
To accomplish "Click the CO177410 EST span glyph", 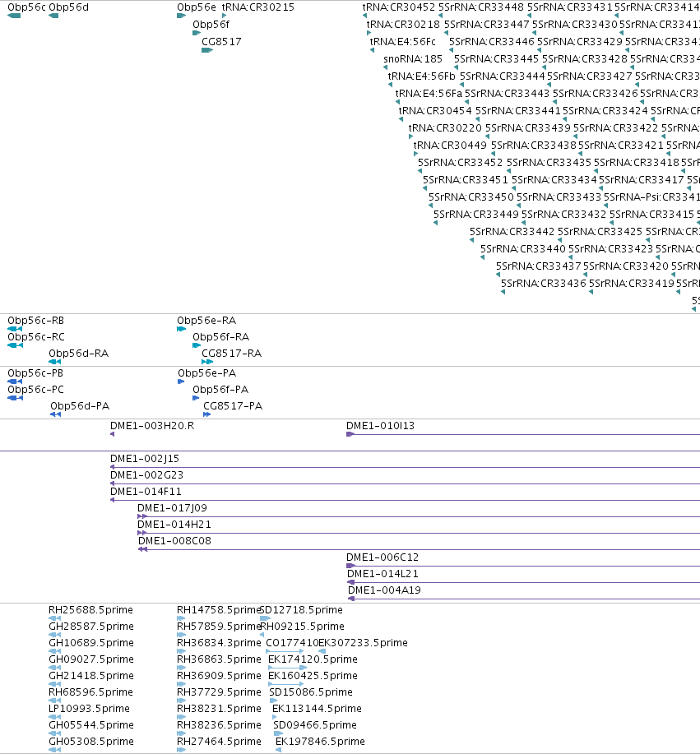I will tap(285, 651).
